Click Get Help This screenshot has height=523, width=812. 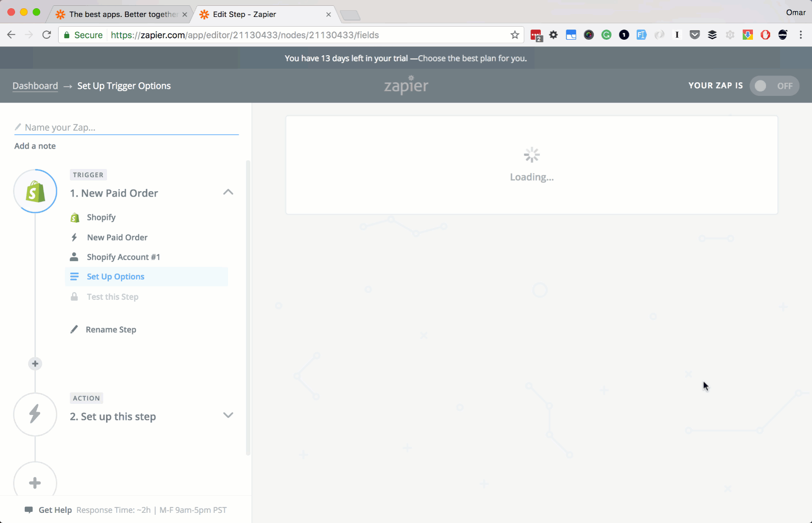click(x=55, y=510)
